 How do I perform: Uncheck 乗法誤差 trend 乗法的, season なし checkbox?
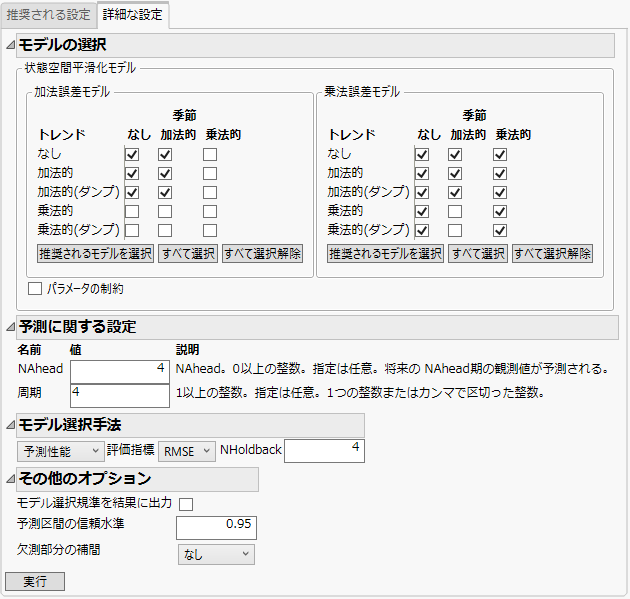coord(422,212)
